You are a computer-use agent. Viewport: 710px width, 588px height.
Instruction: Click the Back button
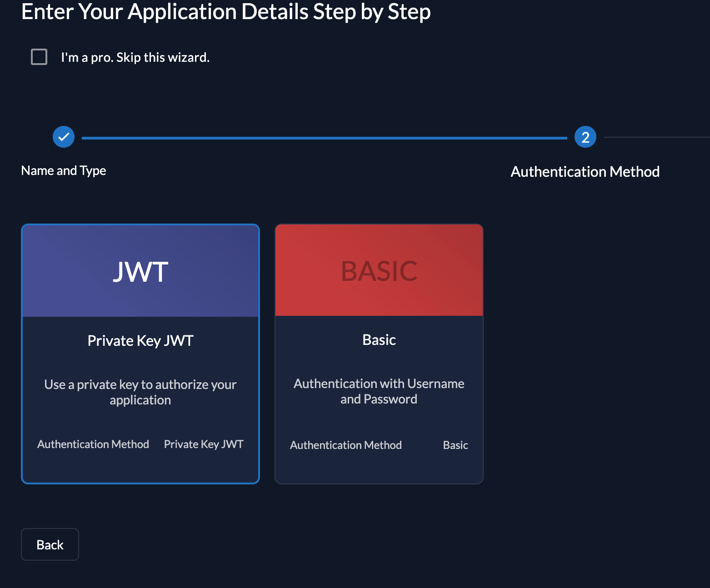pos(50,544)
